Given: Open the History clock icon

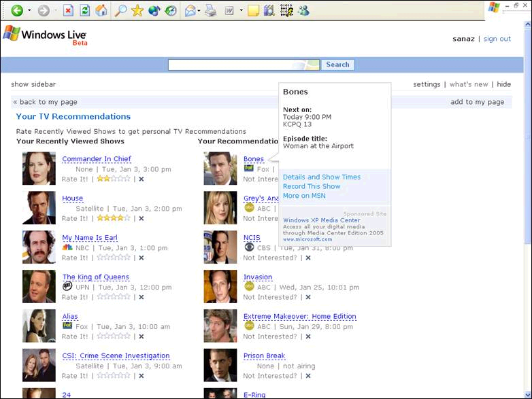Looking at the screenshot, I should [171, 10].
